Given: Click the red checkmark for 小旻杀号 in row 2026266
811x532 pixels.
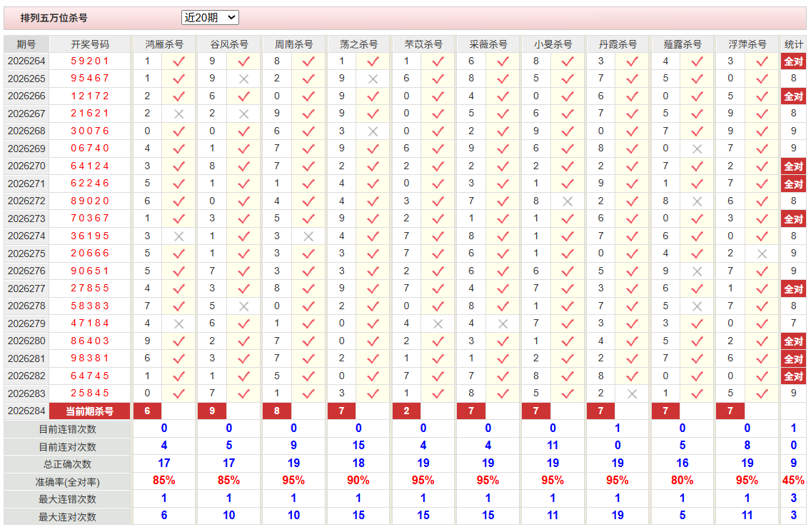Looking at the screenshot, I should (568, 96).
